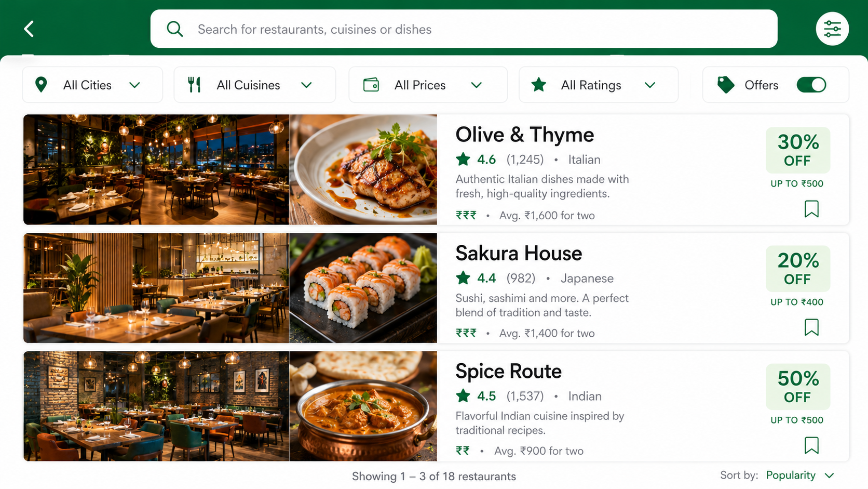View Spice Route interior photo
The height and width of the screenshot is (489, 868).
156,406
